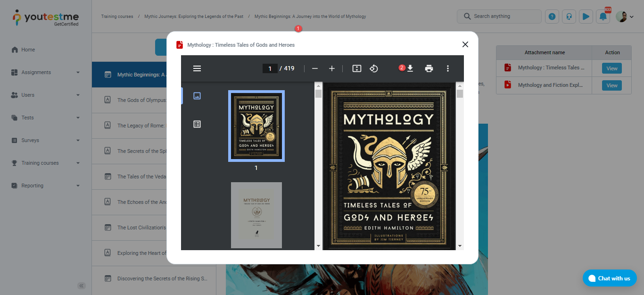Download the Mythology PDF file
The image size is (644, 295).
tap(410, 68)
